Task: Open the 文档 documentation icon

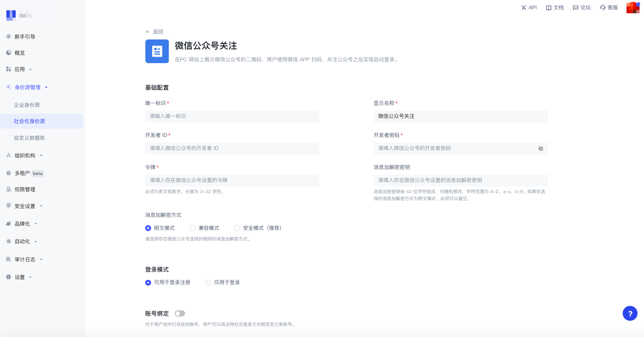Action: point(548,7)
